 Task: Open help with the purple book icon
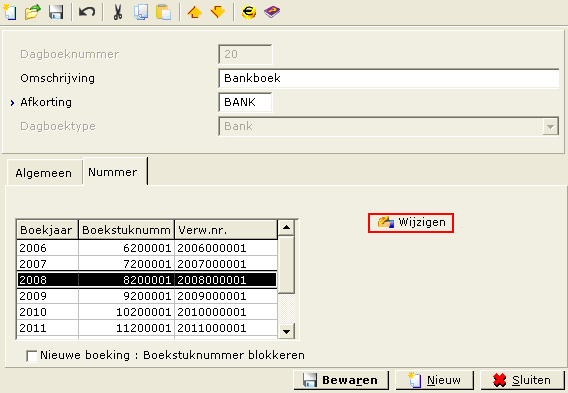tap(272, 12)
